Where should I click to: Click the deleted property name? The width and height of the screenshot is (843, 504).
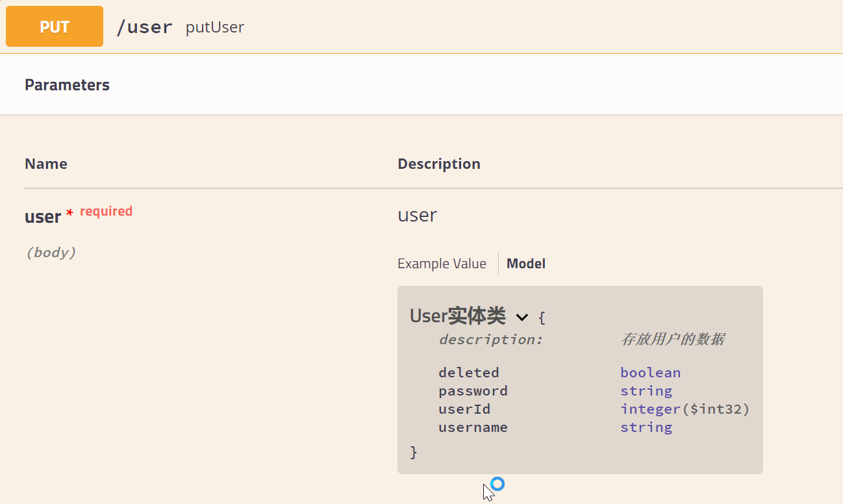[x=469, y=373]
